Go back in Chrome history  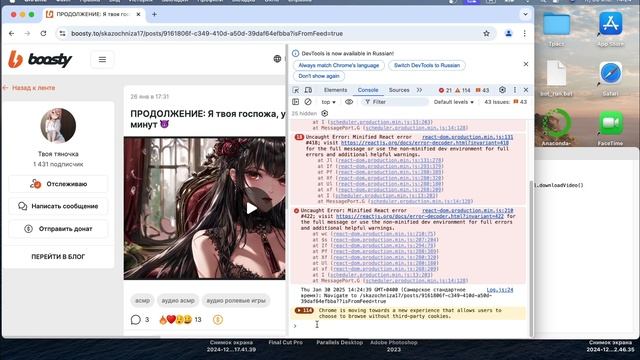(11, 33)
